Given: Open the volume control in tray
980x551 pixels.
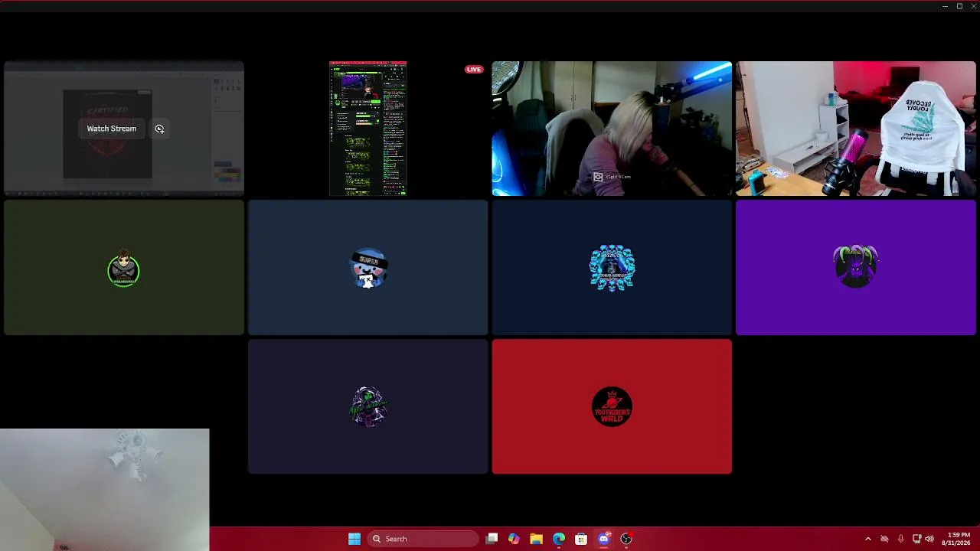Looking at the screenshot, I should click(x=929, y=539).
